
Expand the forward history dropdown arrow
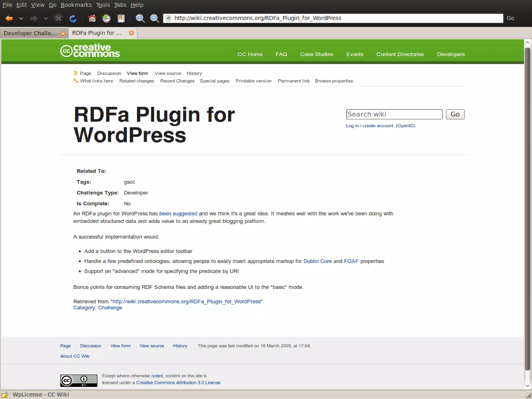(x=46, y=18)
